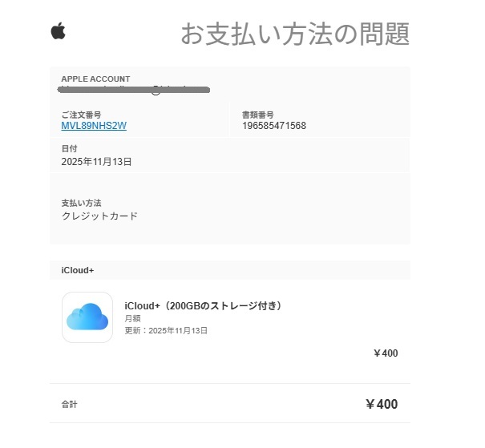Click the 支払い方法 label

(81, 203)
